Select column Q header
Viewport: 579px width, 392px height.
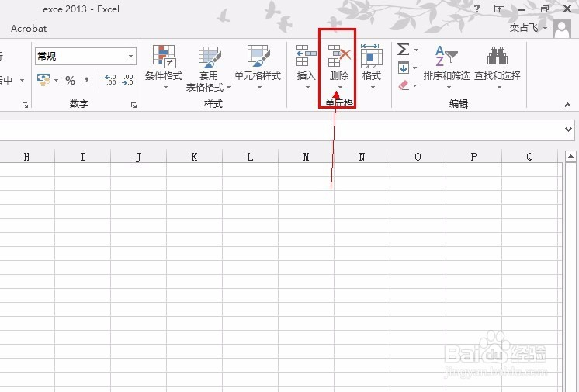(529, 157)
